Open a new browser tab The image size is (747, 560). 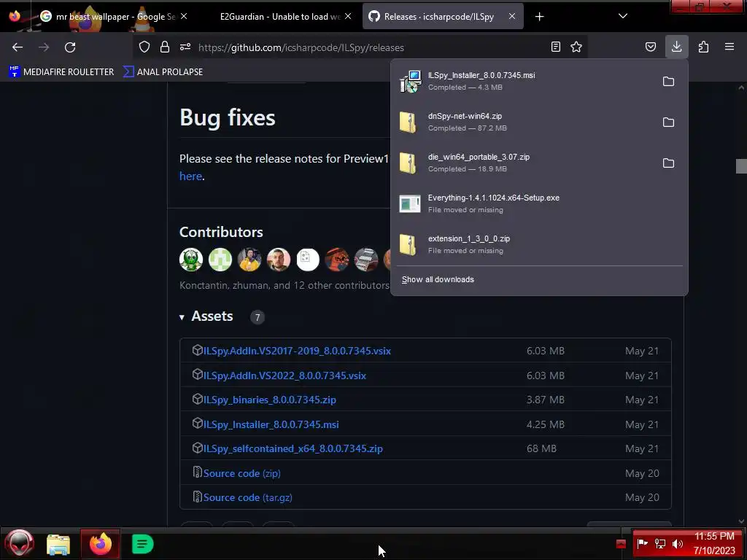(539, 17)
